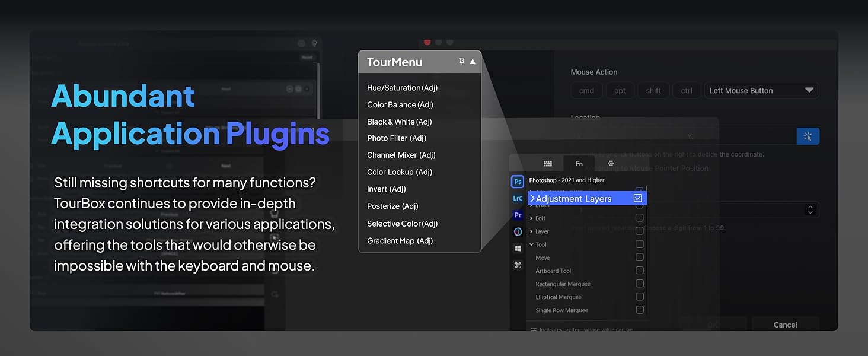Image resolution: width=868 pixels, height=356 pixels.
Task: Click the Photoshop - 2021 and Higher heading
Action: tap(567, 180)
